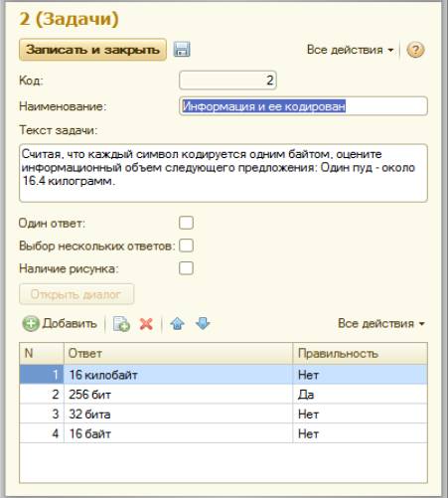Open help with the question mark icon
The width and height of the screenshot is (448, 498).
tap(415, 50)
